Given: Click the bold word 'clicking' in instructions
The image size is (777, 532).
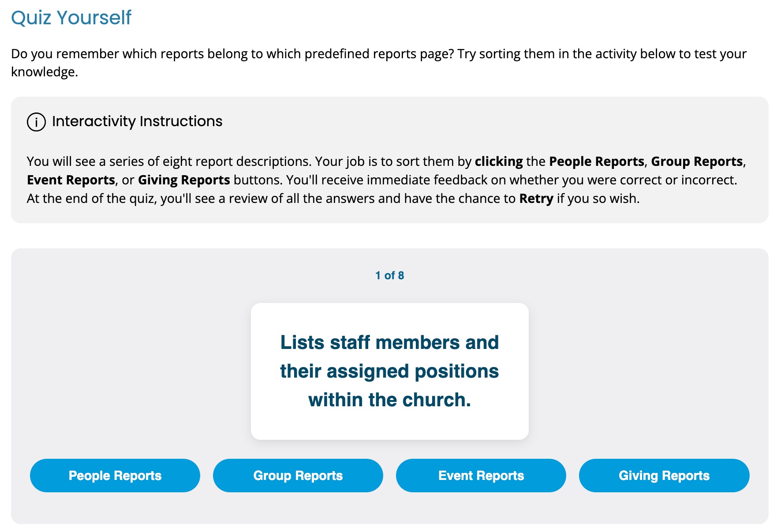Looking at the screenshot, I should pyautogui.click(x=499, y=161).
